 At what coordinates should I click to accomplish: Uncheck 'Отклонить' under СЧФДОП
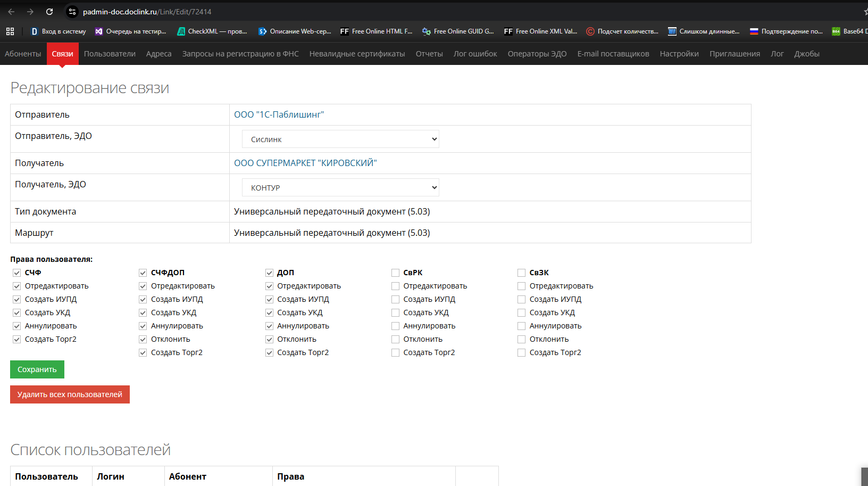tap(143, 340)
